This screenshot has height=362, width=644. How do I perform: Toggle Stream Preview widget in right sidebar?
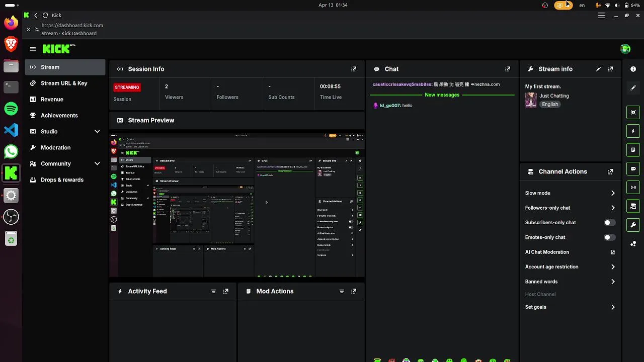tap(633, 112)
